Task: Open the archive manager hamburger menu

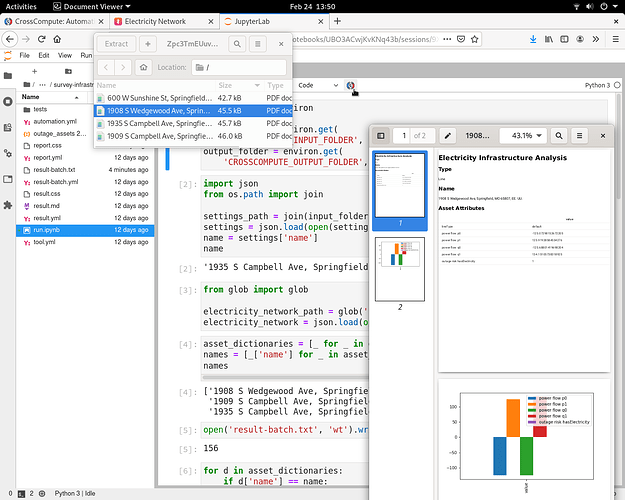Action: [258, 44]
